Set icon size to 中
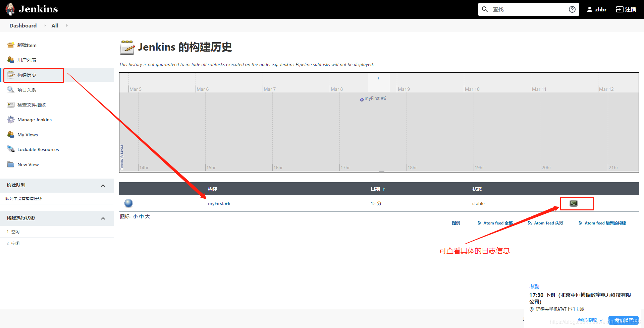 click(x=141, y=216)
